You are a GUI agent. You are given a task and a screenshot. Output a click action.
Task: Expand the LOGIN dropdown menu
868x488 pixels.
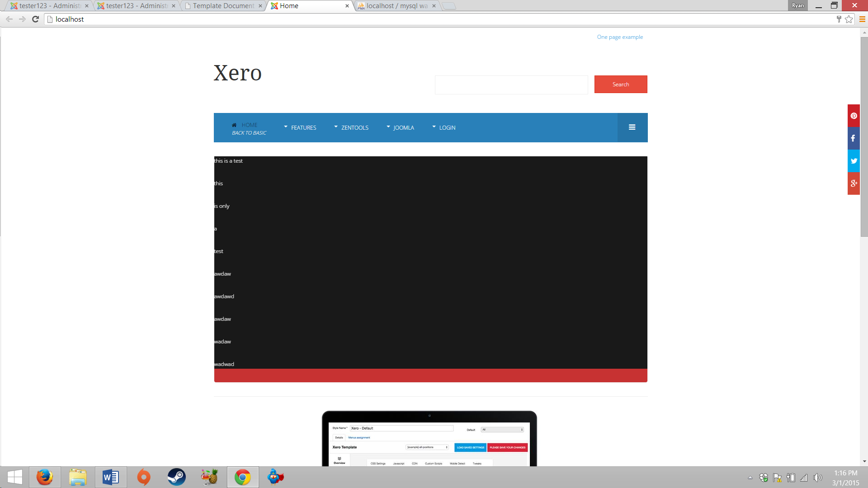click(x=444, y=128)
